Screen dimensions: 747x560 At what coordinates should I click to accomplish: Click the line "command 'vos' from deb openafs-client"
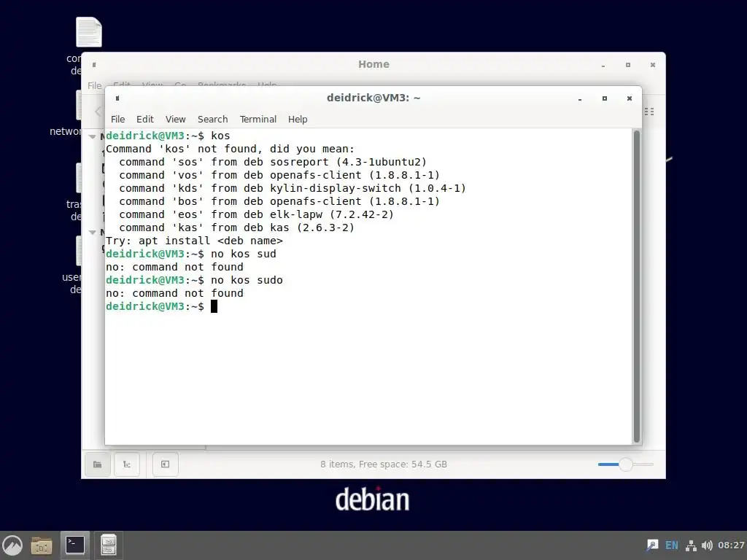pos(279,175)
